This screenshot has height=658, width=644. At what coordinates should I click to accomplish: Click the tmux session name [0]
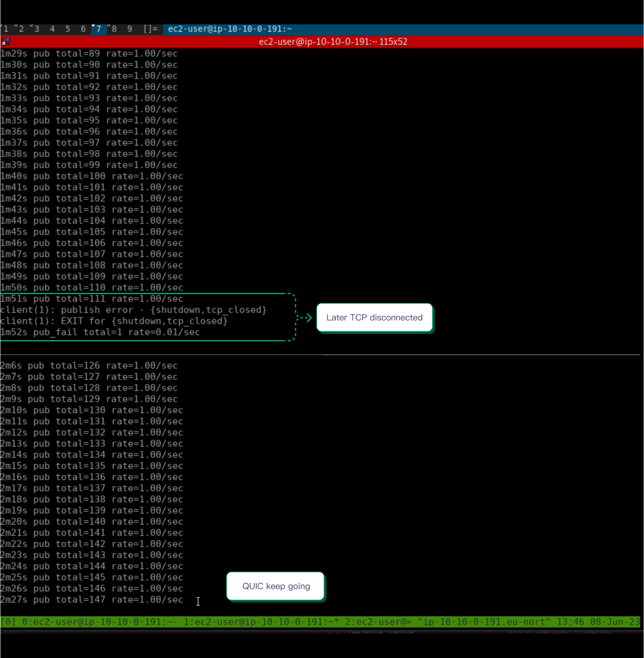[8, 622]
